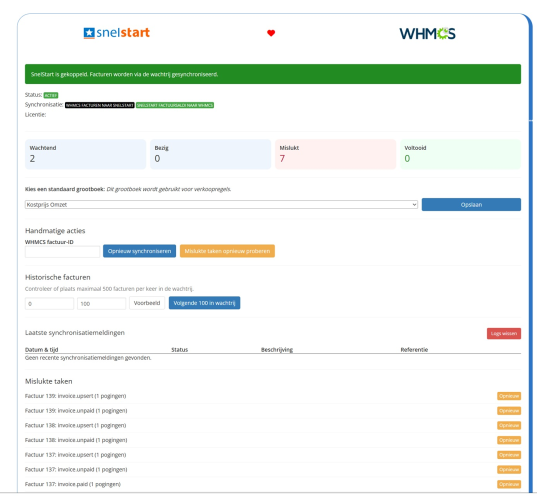Retry Factuur 138 invoice.unpaid with Opnieuw
This screenshot has width=537, height=502.
[509, 440]
